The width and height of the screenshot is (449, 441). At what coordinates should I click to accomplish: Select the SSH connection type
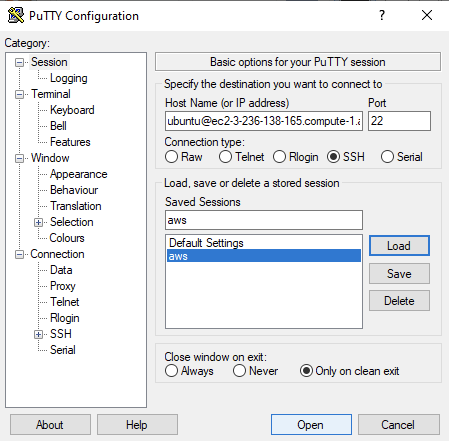[333, 157]
